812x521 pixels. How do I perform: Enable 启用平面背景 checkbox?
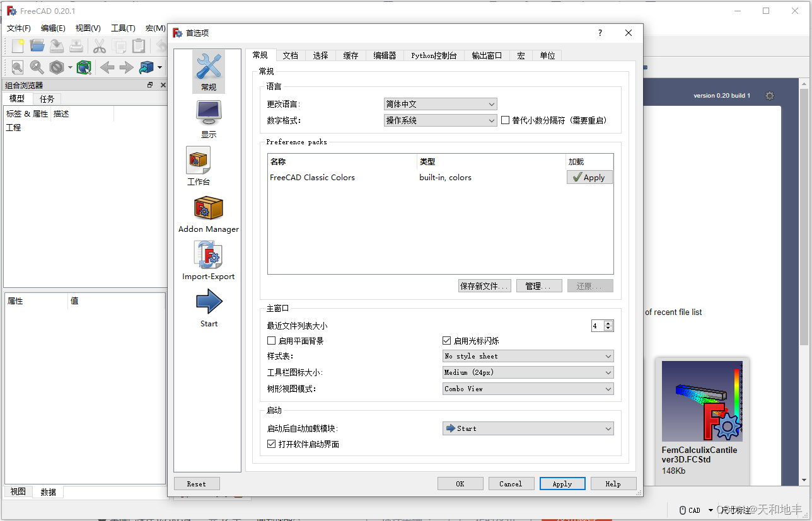[272, 341]
